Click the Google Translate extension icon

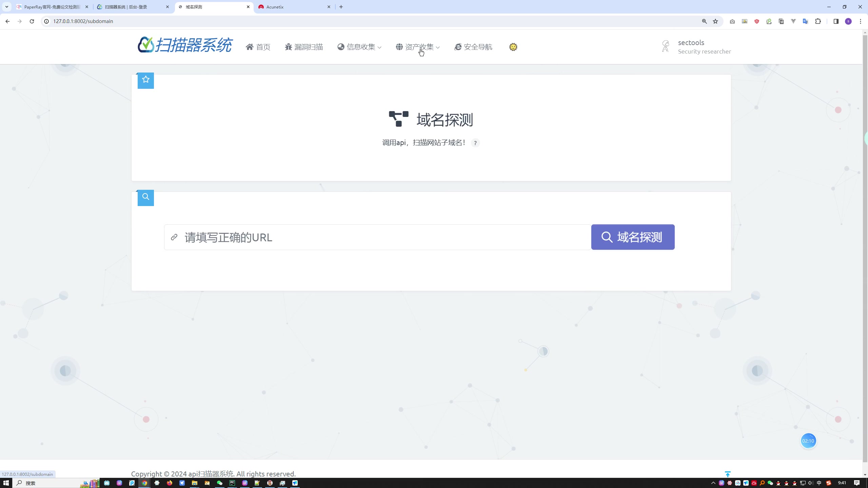[x=806, y=21]
